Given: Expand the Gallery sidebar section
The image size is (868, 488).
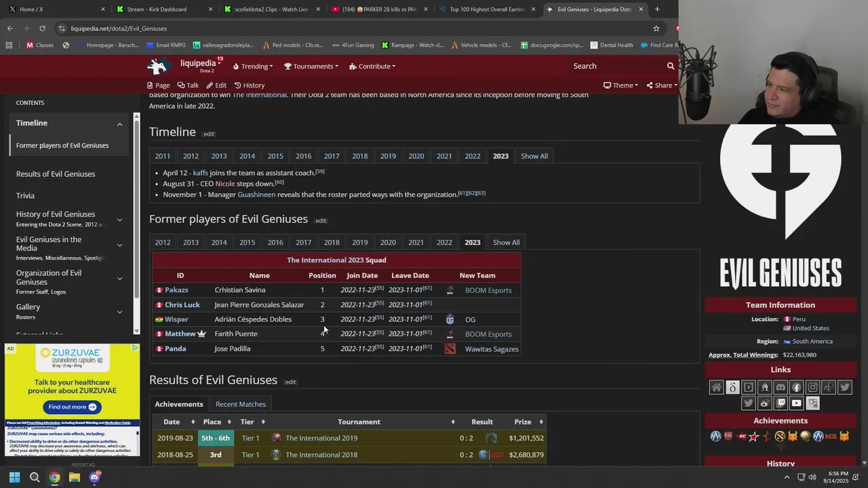Looking at the screenshot, I should point(119,312).
